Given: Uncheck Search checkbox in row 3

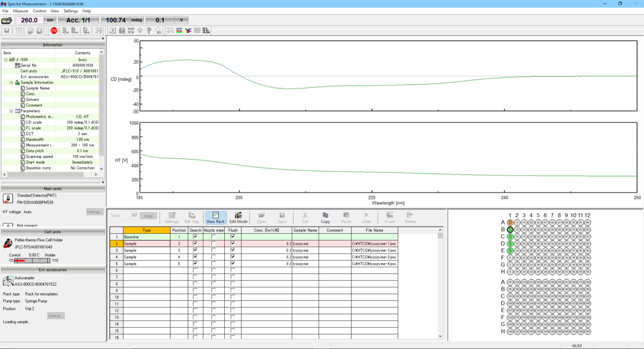Looking at the screenshot, I should point(195,250).
